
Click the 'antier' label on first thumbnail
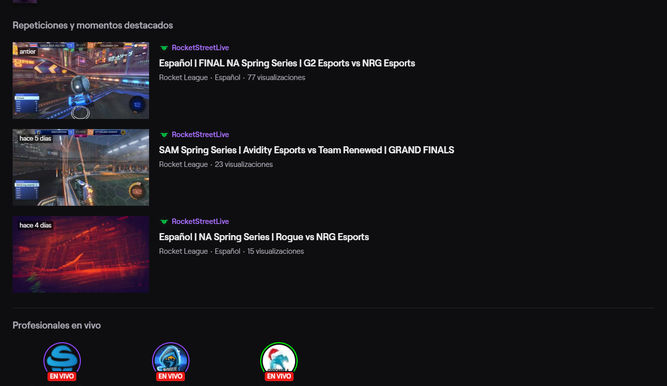tap(28, 51)
